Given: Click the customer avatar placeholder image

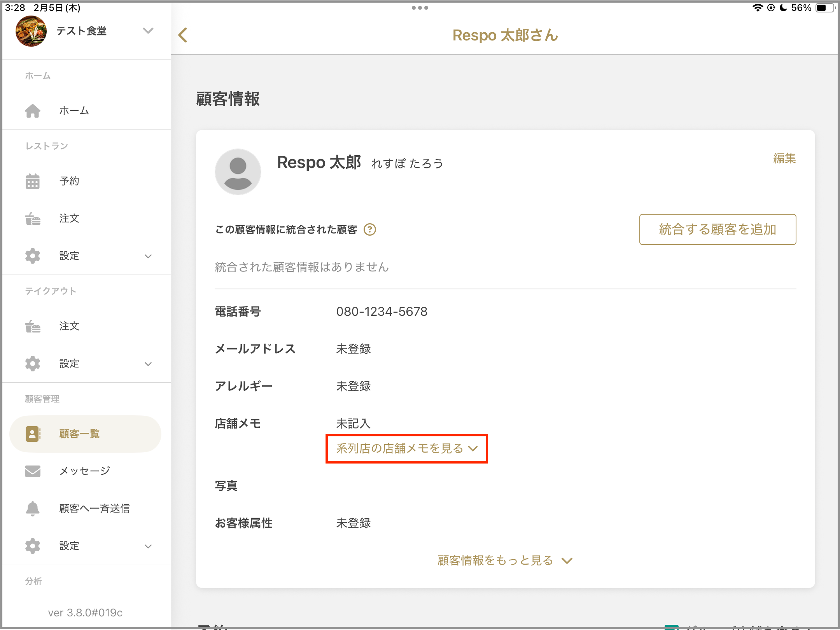Looking at the screenshot, I should tap(238, 171).
